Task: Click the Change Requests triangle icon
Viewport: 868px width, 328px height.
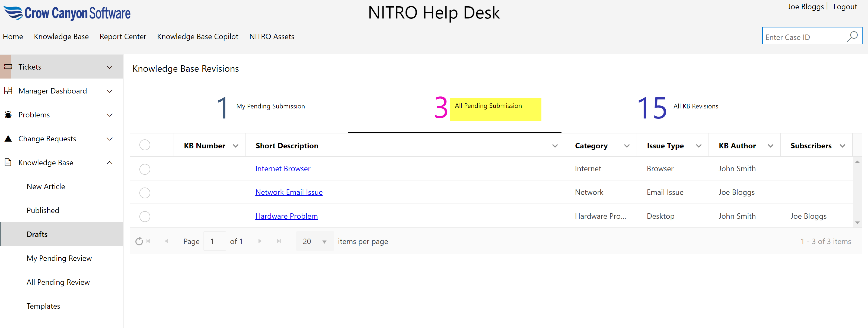Action: point(8,138)
